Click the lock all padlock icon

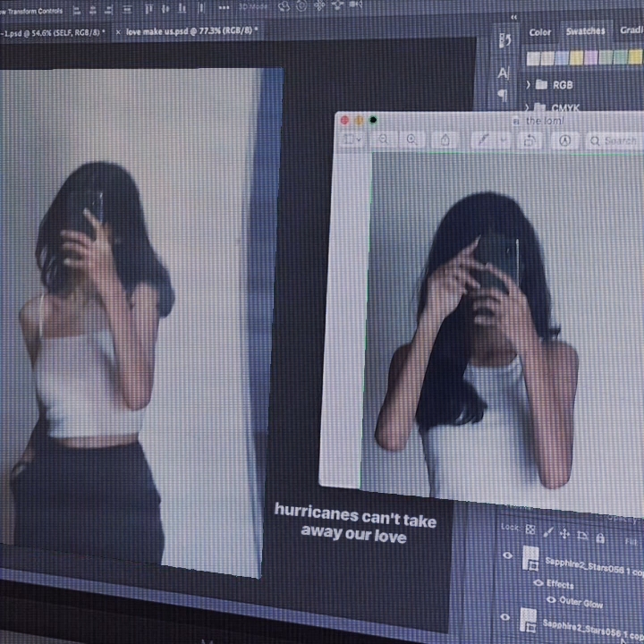(599, 538)
